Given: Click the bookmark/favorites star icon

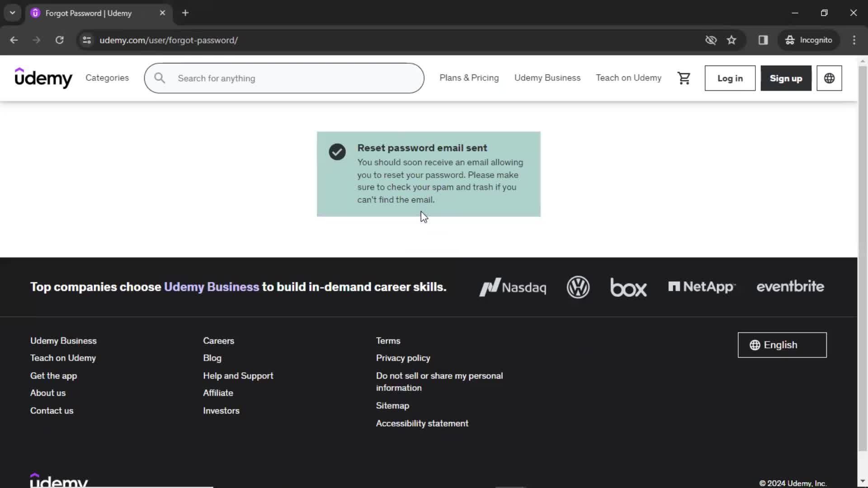Looking at the screenshot, I should coord(732,40).
